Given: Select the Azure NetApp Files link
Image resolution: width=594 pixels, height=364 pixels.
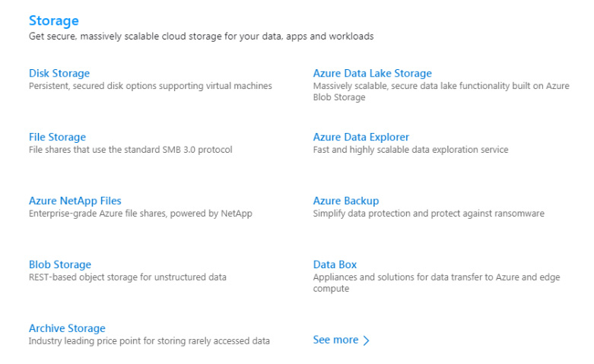Looking at the screenshot, I should [x=75, y=201].
